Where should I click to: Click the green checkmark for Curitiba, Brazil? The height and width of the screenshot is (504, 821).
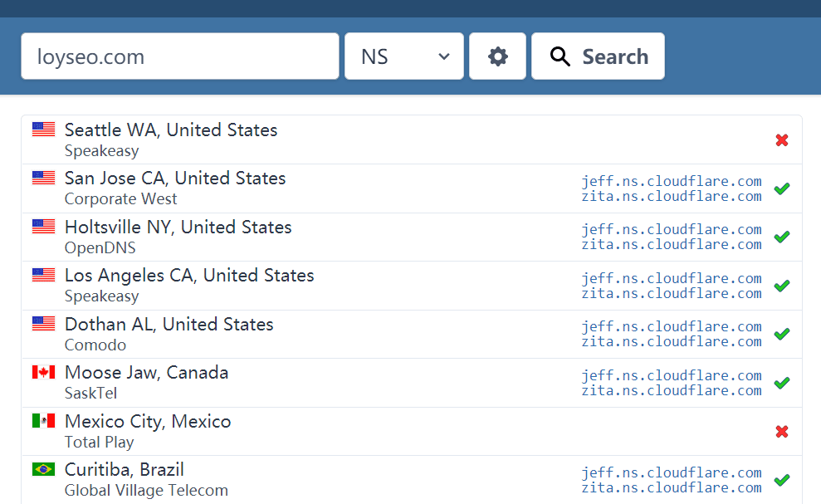coord(781,480)
